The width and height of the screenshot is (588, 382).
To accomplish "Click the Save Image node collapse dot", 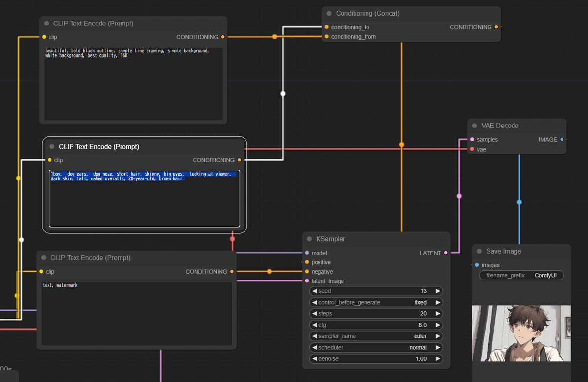I will tap(479, 251).
